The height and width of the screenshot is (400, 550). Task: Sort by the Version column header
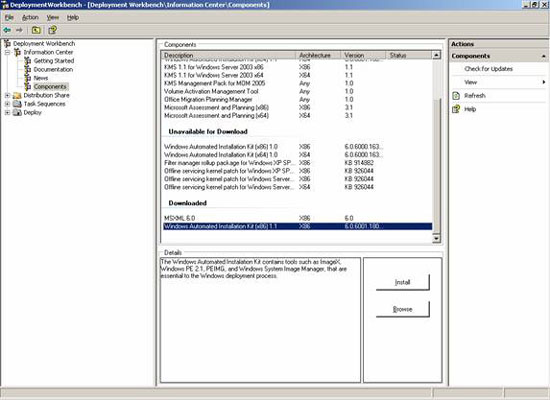coord(363,55)
